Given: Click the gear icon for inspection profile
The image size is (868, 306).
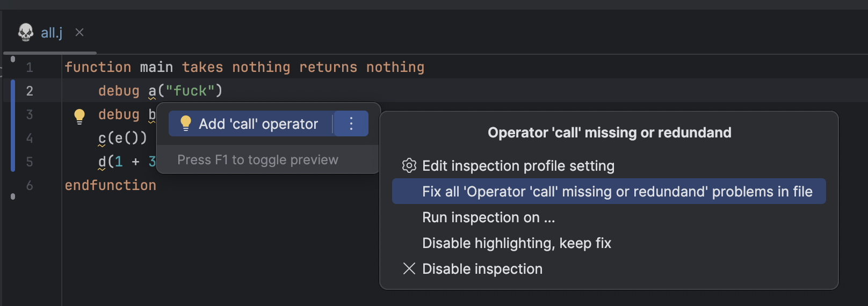Looking at the screenshot, I should [x=409, y=166].
